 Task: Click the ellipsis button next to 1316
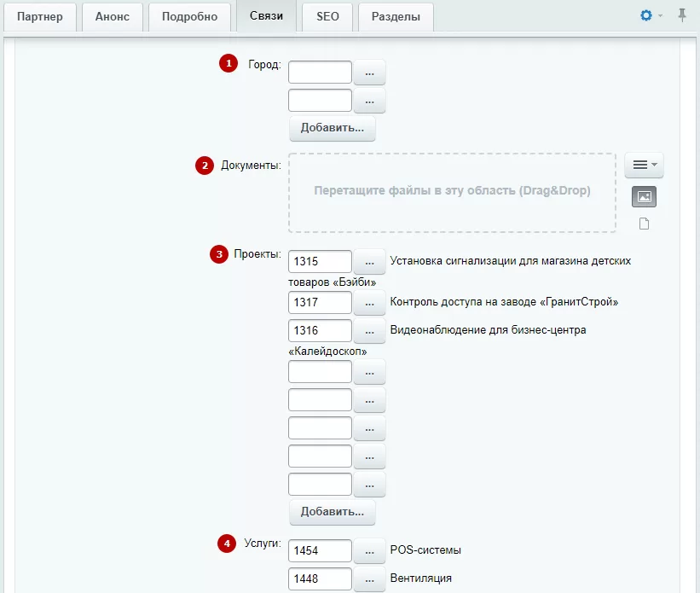(369, 331)
